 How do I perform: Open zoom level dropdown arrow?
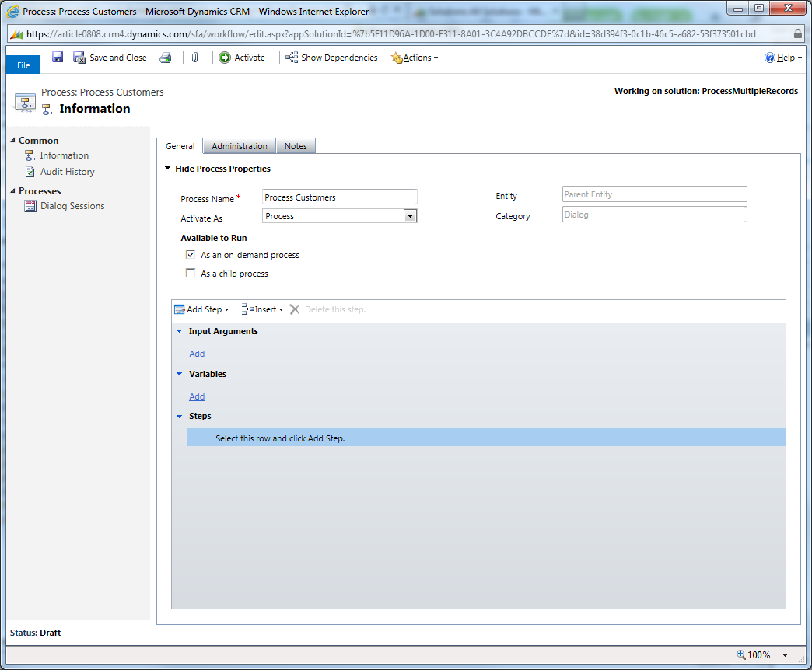click(786, 655)
